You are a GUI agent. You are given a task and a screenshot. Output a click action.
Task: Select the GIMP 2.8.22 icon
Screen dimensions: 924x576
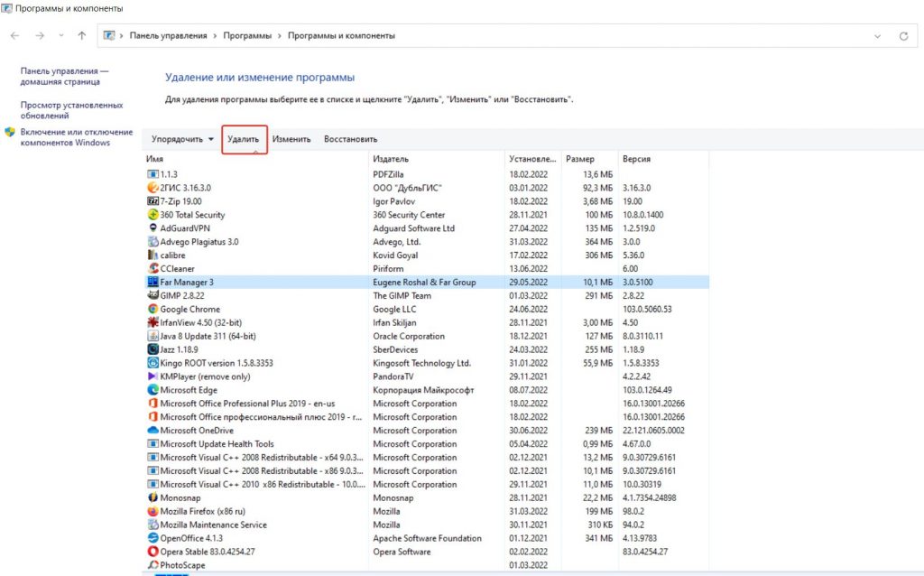[152, 295]
